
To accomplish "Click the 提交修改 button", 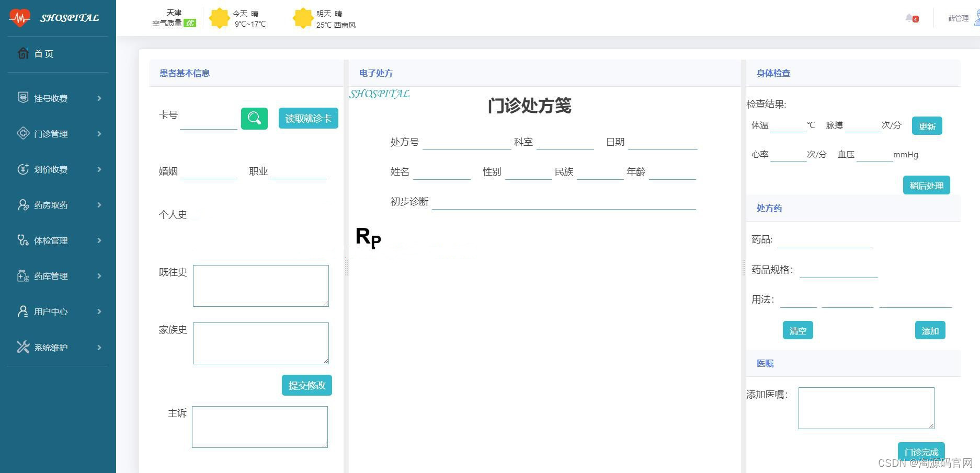I will (x=307, y=385).
